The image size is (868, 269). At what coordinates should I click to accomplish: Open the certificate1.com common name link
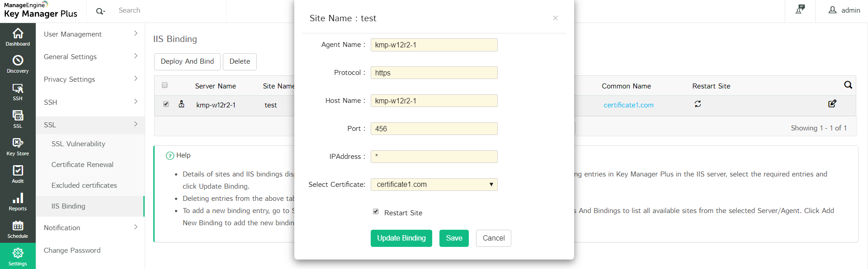(x=628, y=105)
